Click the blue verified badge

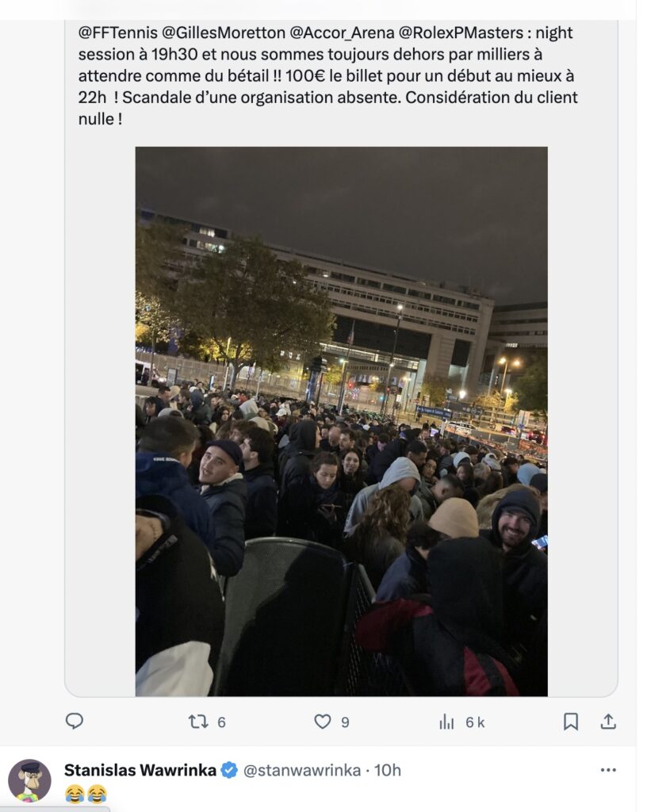229,770
